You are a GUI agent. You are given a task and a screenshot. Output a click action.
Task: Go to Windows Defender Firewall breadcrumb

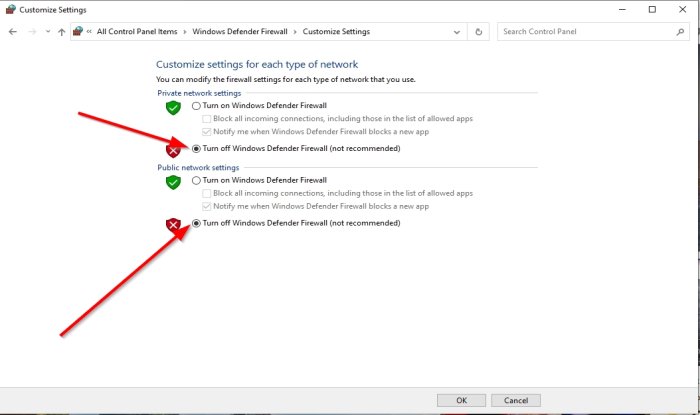click(x=242, y=32)
